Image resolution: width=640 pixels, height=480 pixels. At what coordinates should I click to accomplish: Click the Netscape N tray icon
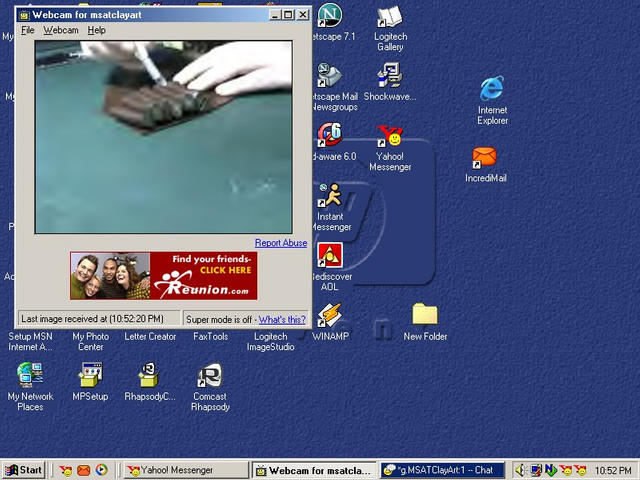coord(551,471)
